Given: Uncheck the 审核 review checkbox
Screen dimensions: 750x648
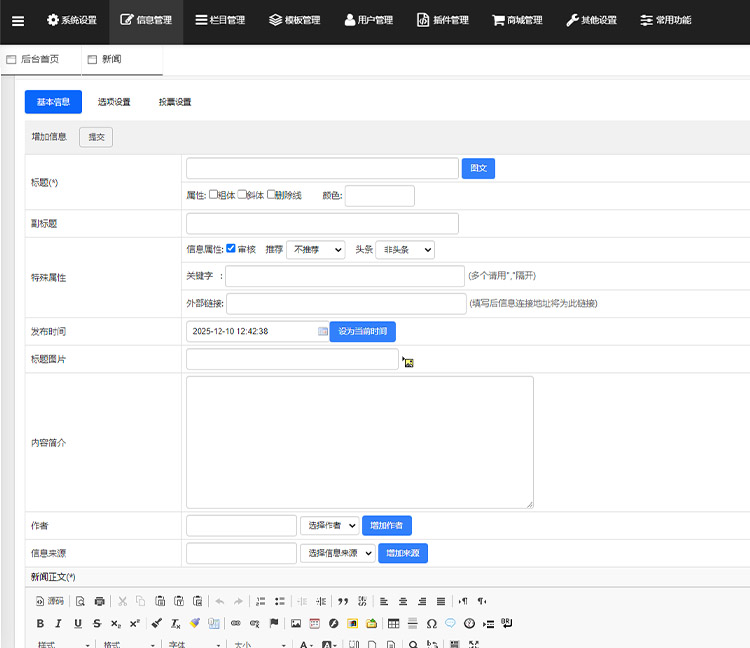Looking at the screenshot, I should (x=231, y=249).
